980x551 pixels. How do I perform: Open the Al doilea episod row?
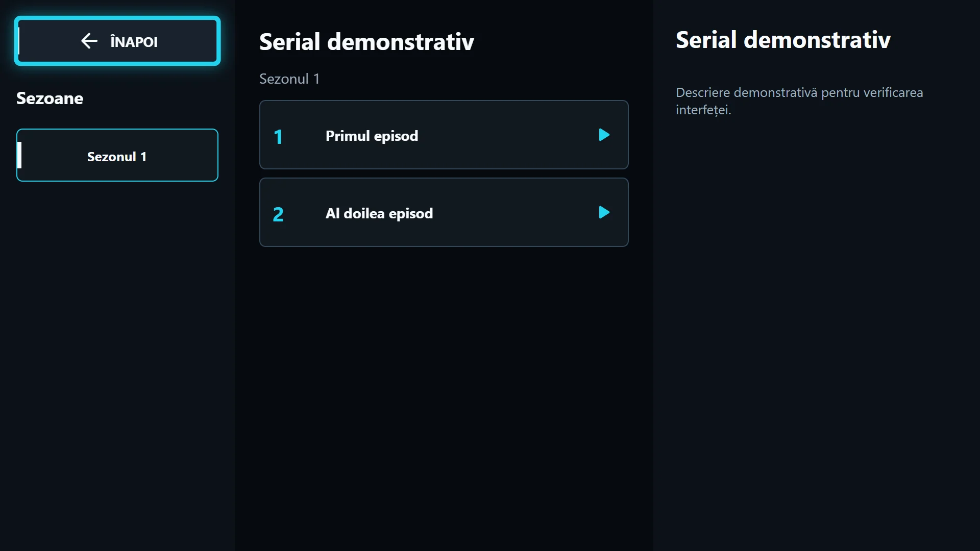tap(444, 212)
